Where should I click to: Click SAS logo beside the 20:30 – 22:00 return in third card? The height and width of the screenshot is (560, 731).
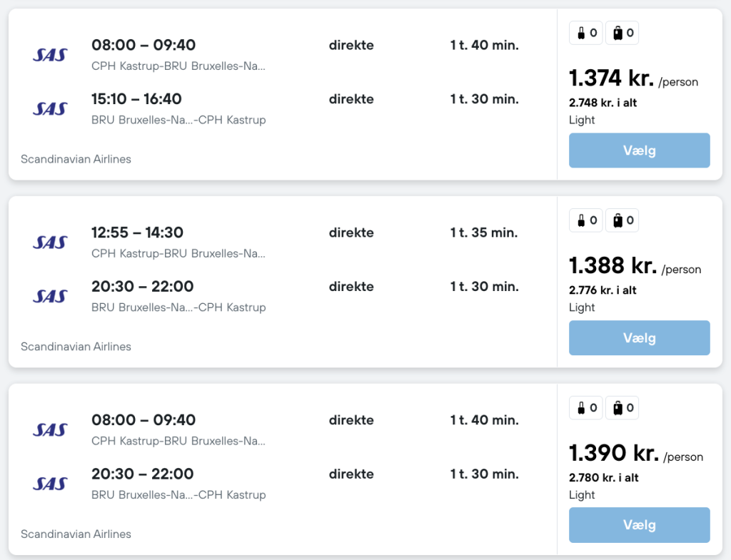(50, 484)
